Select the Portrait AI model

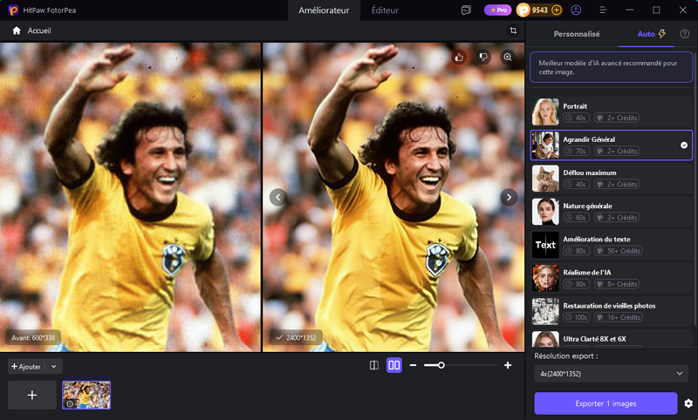point(611,112)
